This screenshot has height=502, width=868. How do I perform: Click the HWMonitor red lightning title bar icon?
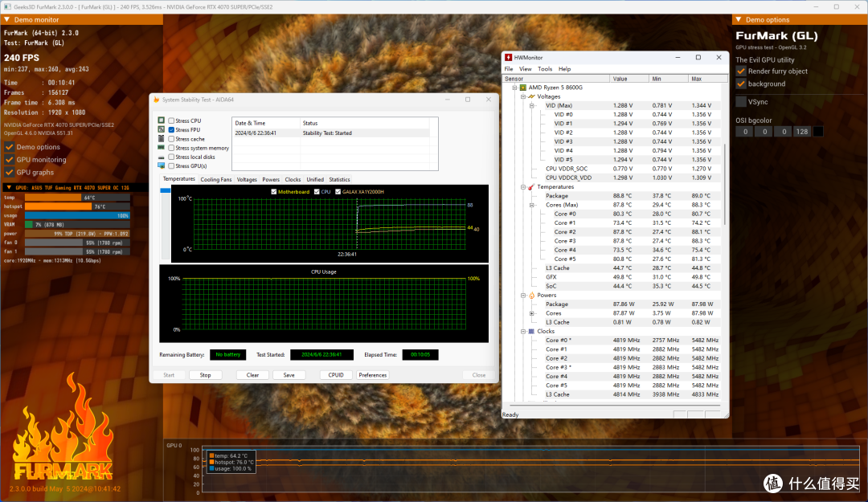tap(508, 57)
